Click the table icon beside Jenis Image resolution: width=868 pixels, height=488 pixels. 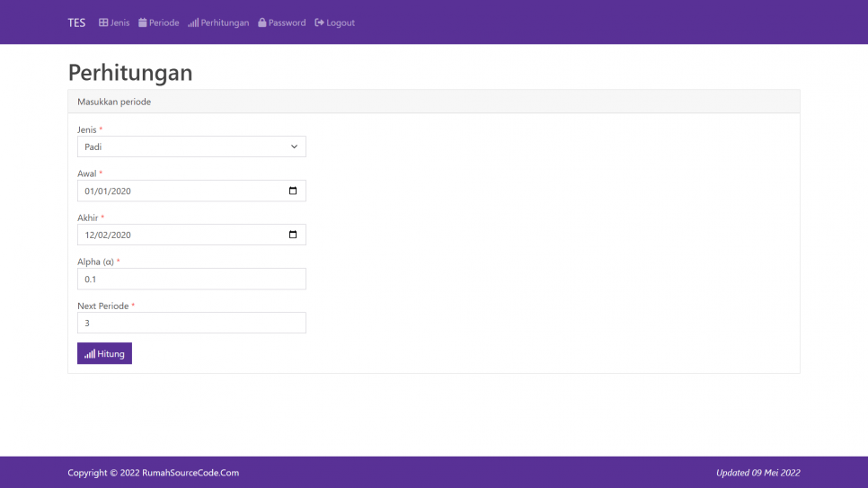(103, 22)
